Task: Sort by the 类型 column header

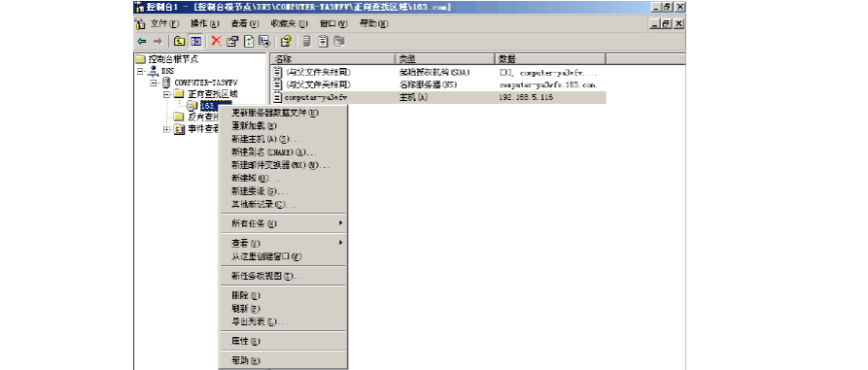Action: coord(444,58)
